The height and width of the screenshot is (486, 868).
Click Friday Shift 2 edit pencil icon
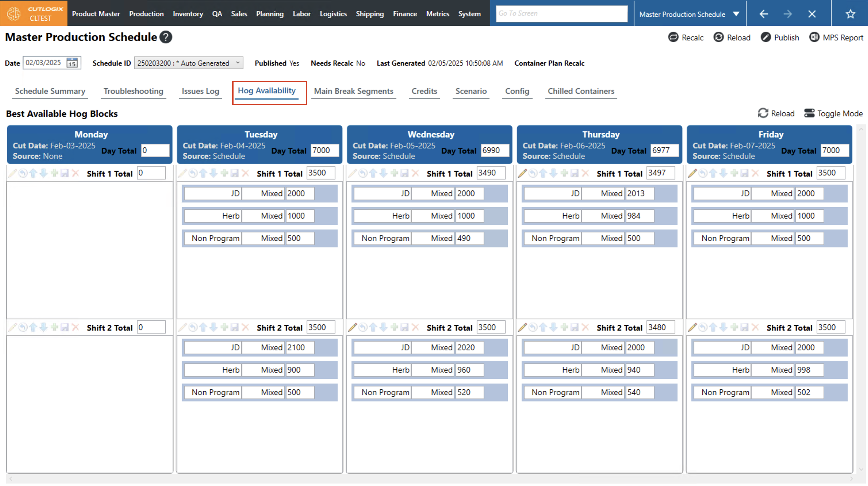pos(692,327)
